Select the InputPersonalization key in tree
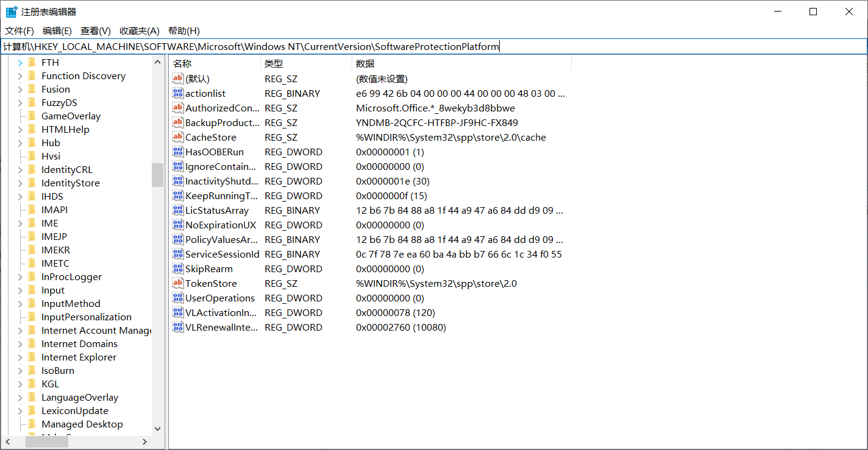 point(87,317)
